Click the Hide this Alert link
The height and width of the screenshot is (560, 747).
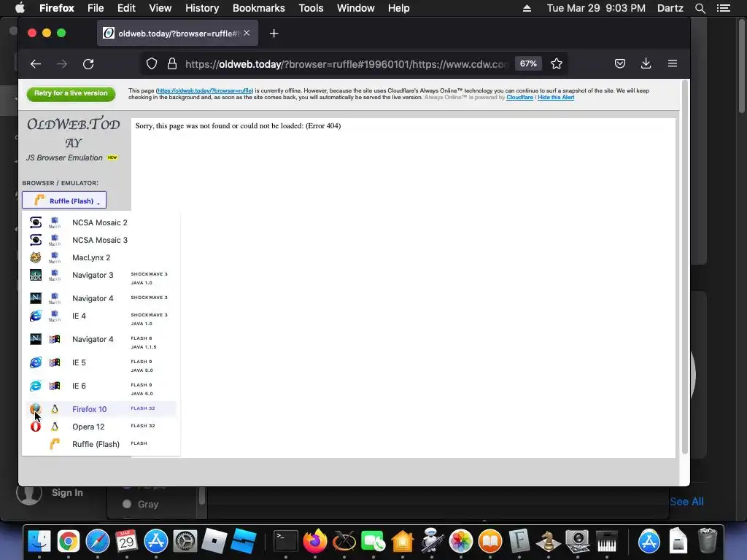pos(556,97)
